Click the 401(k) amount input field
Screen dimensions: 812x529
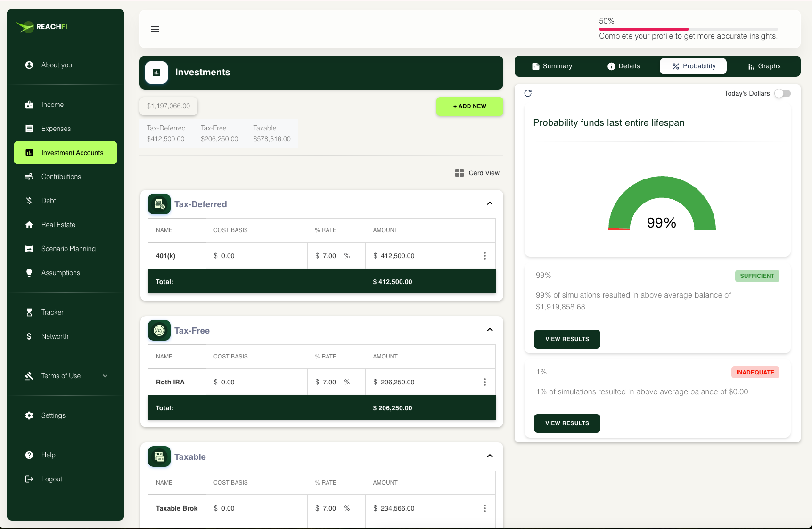[x=415, y=256]
